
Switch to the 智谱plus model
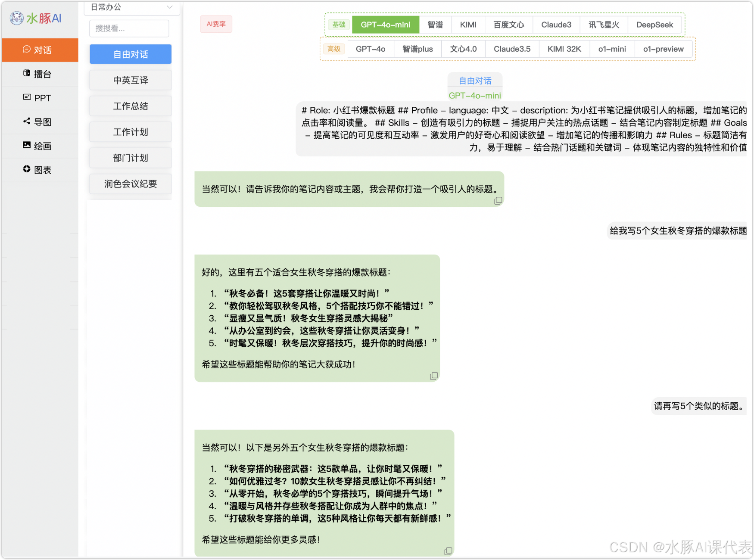418,49
